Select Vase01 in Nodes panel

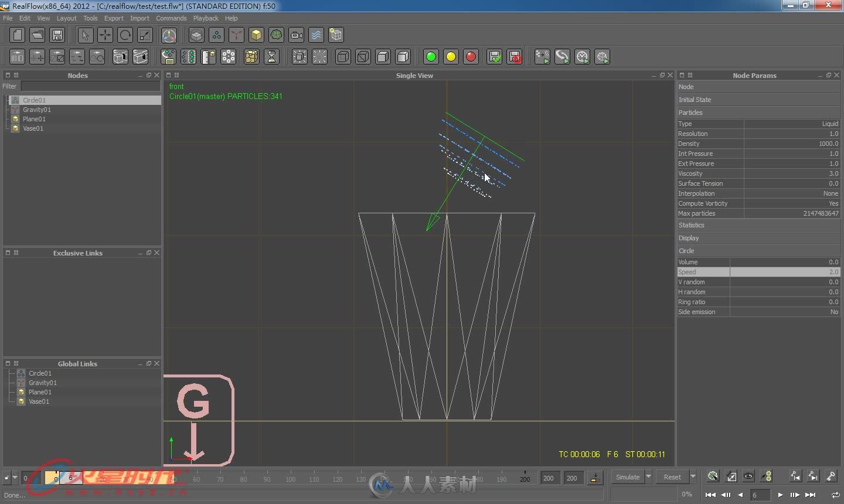(x=33, y=128)
